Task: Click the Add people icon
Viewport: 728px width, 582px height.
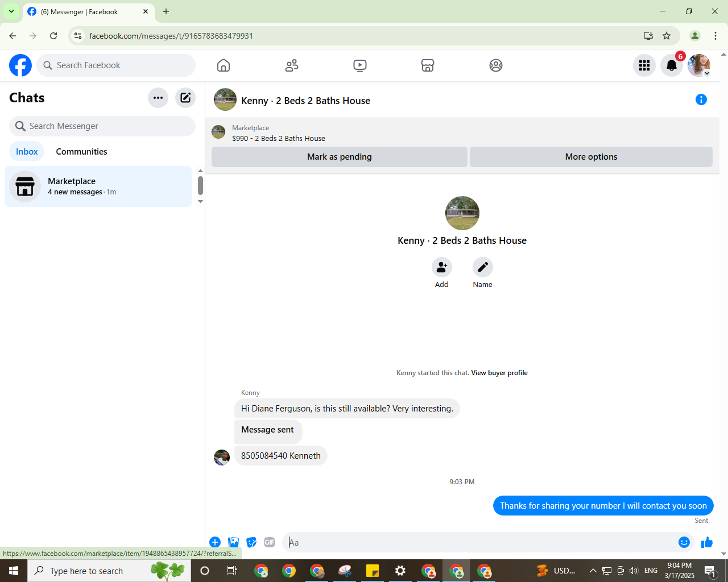Action: click(442, 267)
